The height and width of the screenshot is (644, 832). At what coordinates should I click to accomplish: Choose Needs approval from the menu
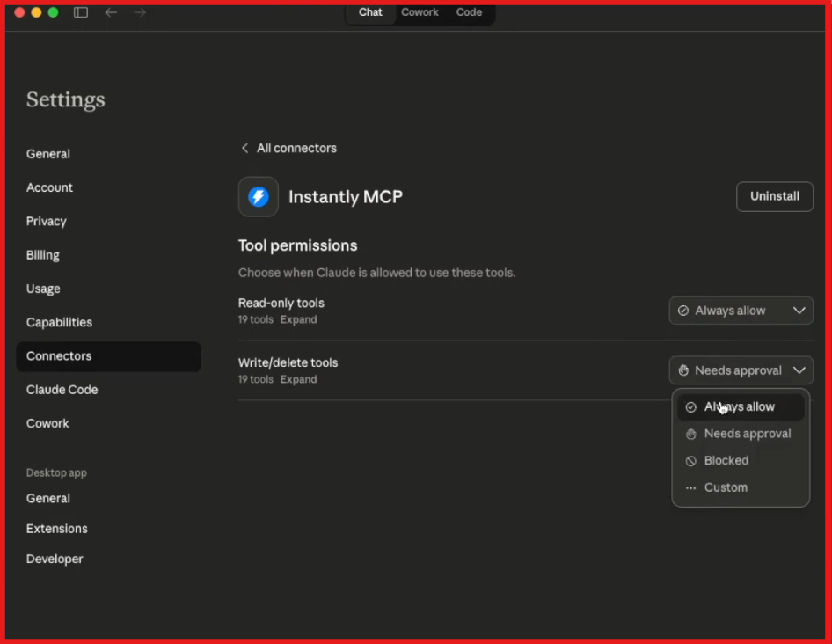(x=741, y=434)
